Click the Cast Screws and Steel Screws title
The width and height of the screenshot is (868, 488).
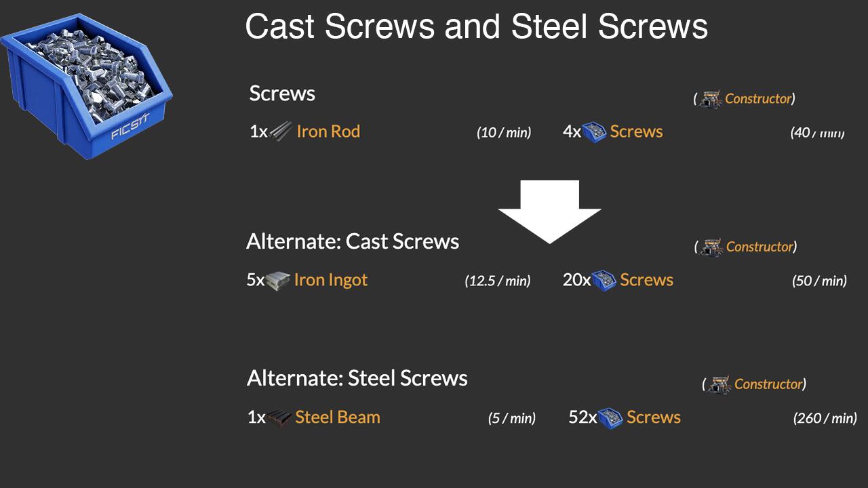click(x=476, y=27)
